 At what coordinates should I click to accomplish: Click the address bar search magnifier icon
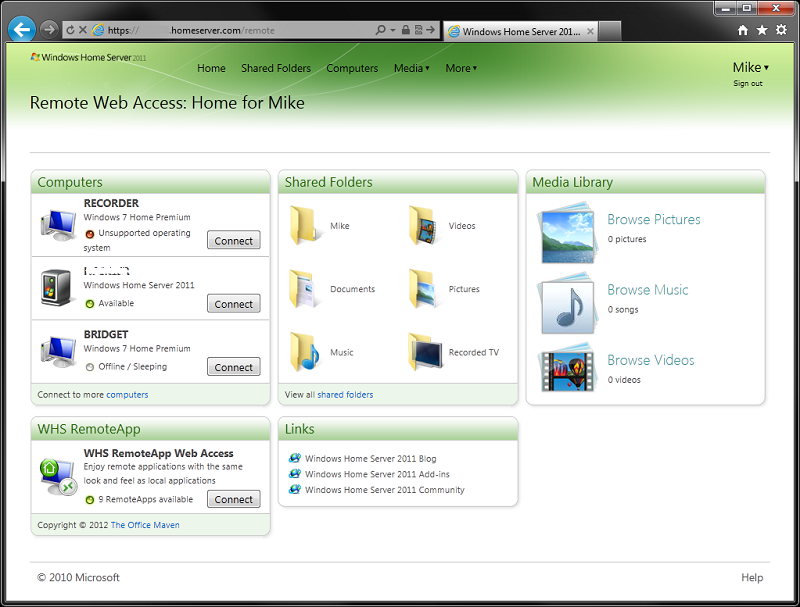click(x=380, y=30)
